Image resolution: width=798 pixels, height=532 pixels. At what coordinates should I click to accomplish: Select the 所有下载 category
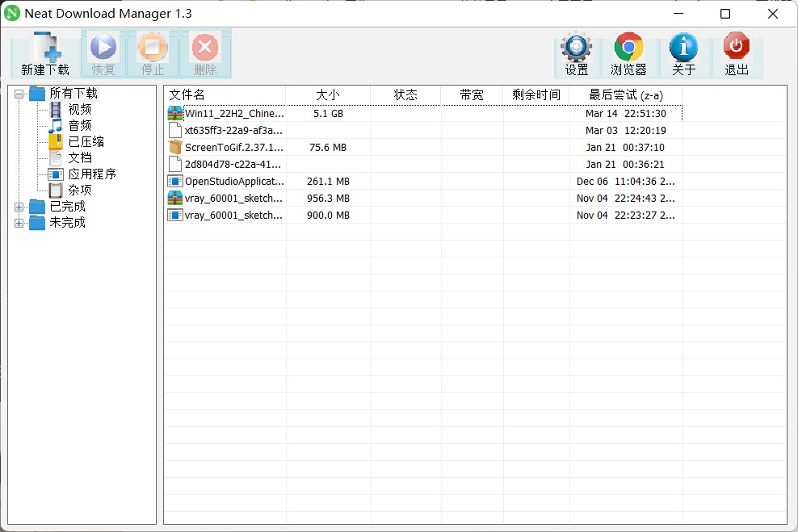click(73, 94)
